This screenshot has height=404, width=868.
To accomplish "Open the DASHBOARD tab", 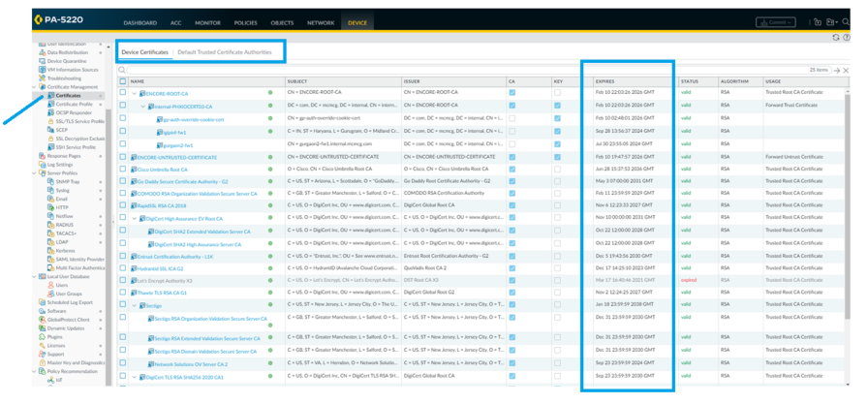I will pos(140,23).
